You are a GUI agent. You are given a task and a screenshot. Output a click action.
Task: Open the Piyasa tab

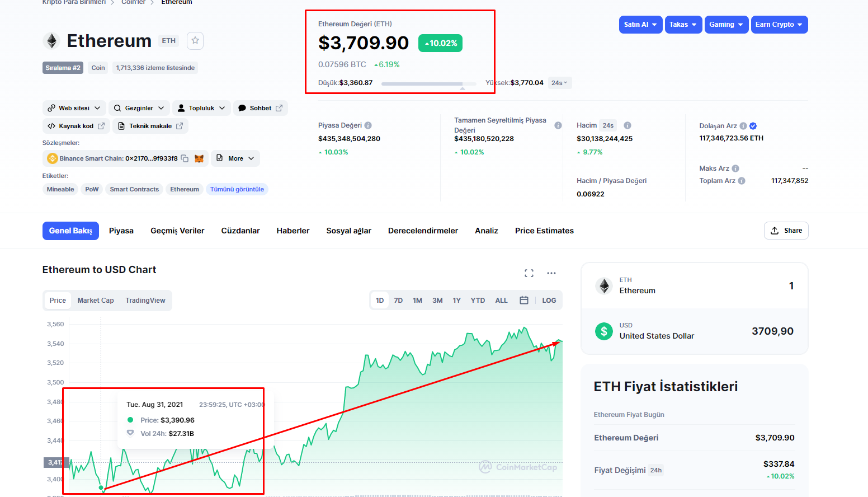121,231
